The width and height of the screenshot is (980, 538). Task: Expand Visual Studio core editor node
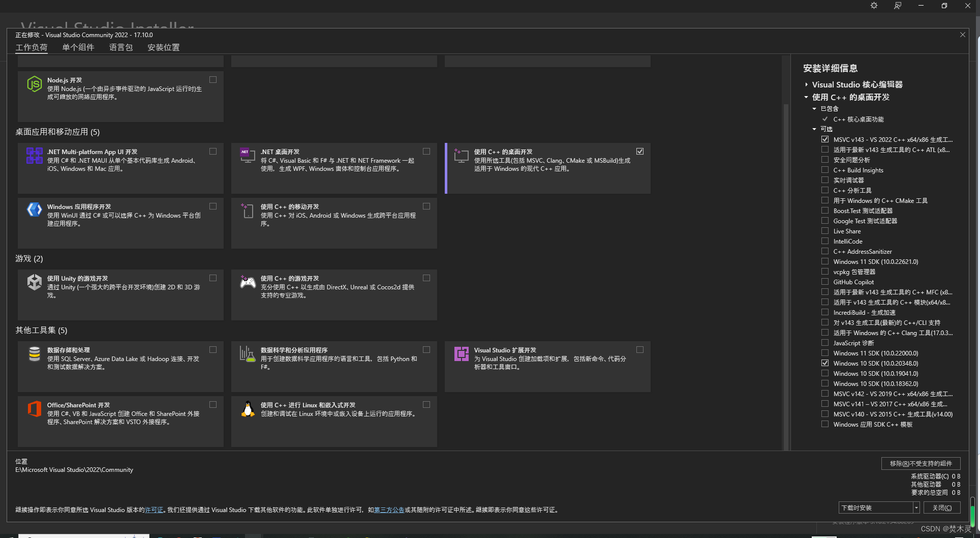pyautogui.click(x=806, y=84)
